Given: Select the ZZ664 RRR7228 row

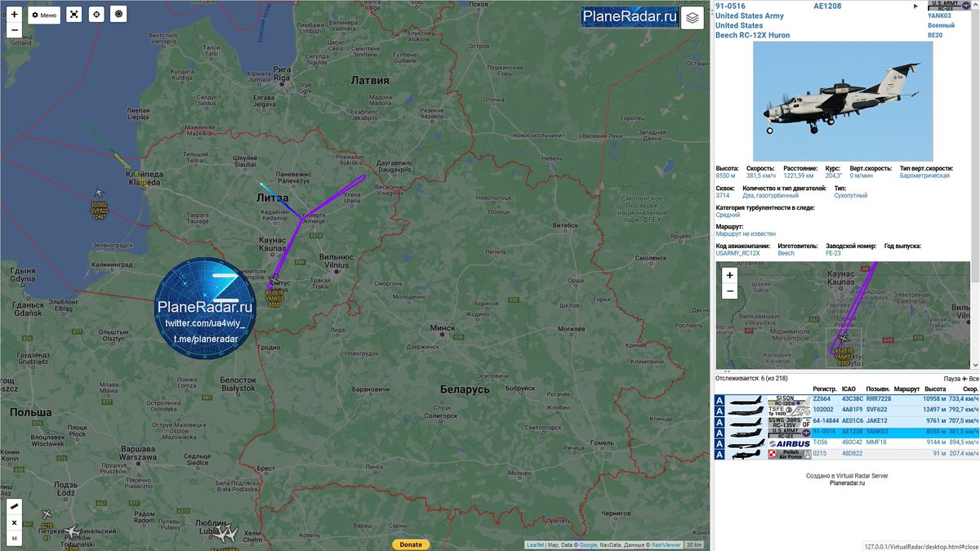Looking at the screenshot, I should point(847,400).
